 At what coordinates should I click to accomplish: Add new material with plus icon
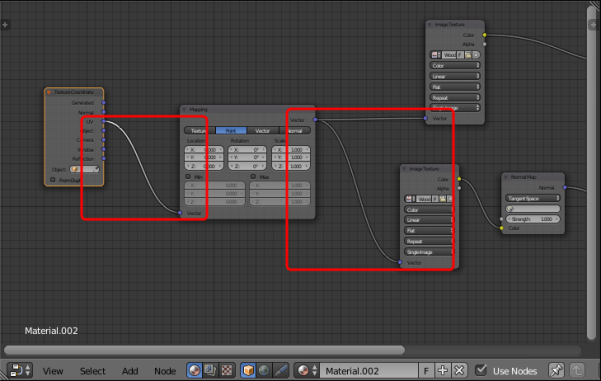tap(443, 371)
